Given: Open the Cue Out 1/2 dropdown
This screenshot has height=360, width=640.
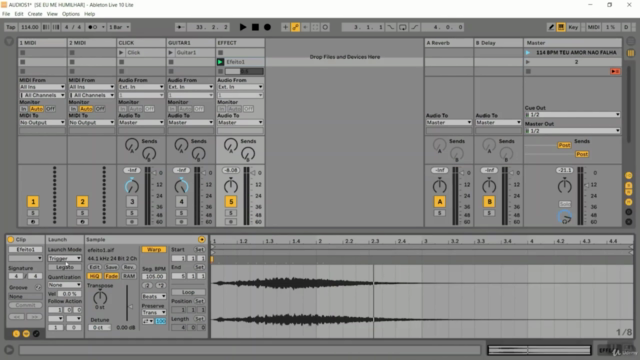Looking at the screenshot, I should tap(572, 115).
